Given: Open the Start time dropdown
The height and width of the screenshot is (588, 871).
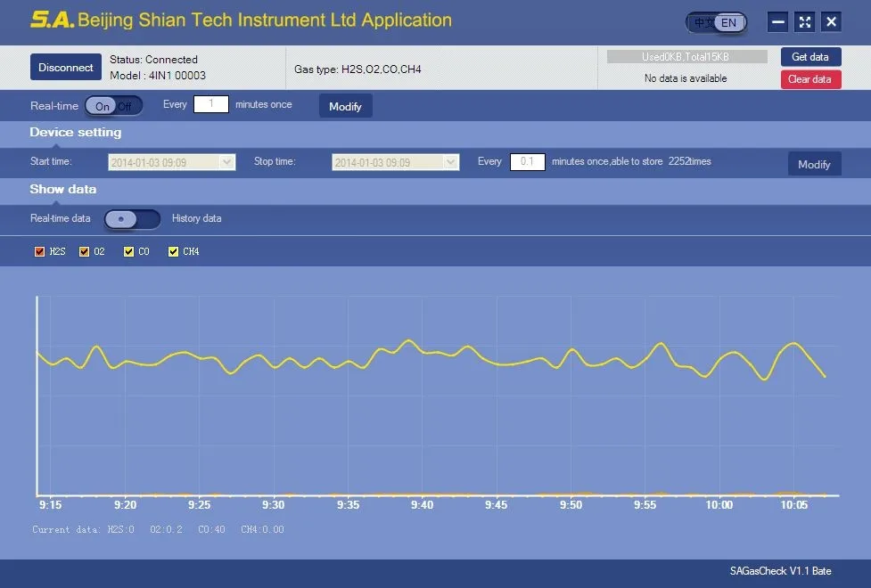Looking at the screenshot, I should pyautogui.click(x=226, y=162).
